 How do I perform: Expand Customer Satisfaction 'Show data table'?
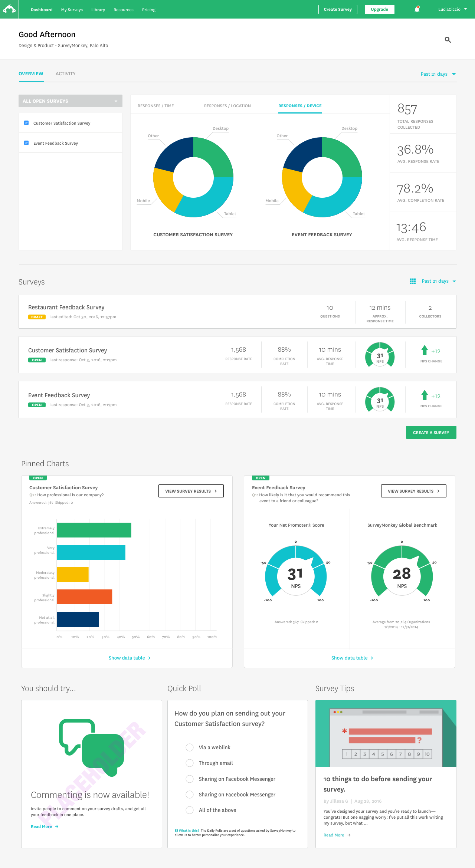(x=130, y=658)
